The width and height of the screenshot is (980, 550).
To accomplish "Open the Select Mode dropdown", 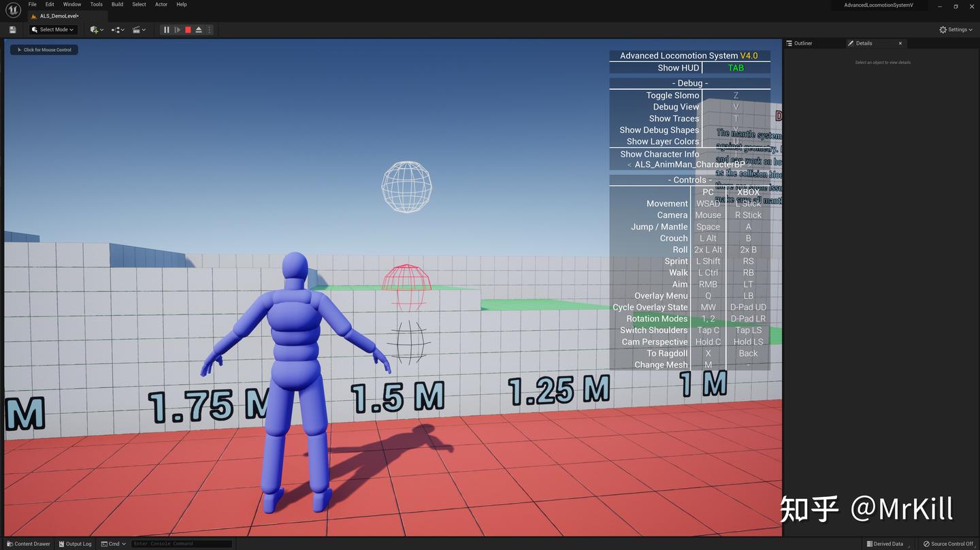I will point(52,29).
